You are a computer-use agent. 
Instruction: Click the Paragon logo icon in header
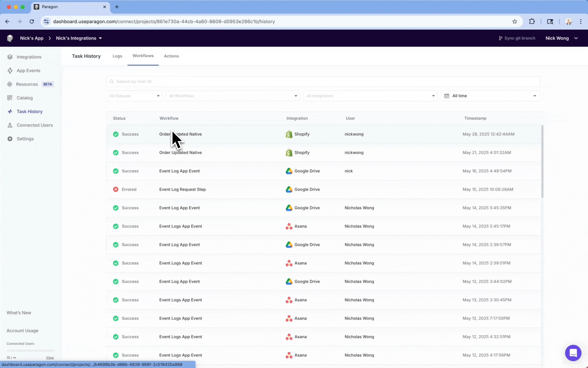[x=10, y=38]
